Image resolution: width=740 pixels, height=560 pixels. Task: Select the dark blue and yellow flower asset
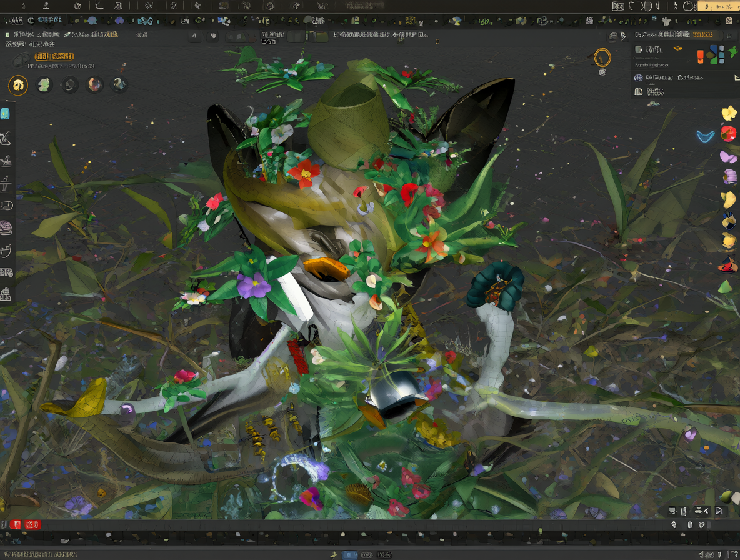tap(729, 221)
